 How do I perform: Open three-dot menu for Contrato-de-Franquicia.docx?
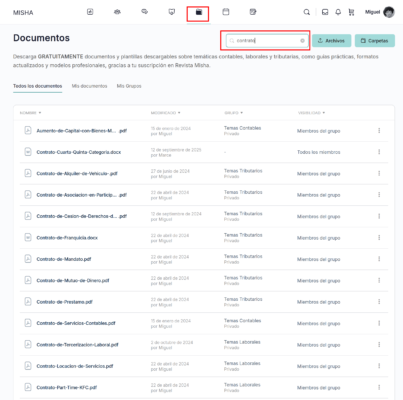click(379, 238)
